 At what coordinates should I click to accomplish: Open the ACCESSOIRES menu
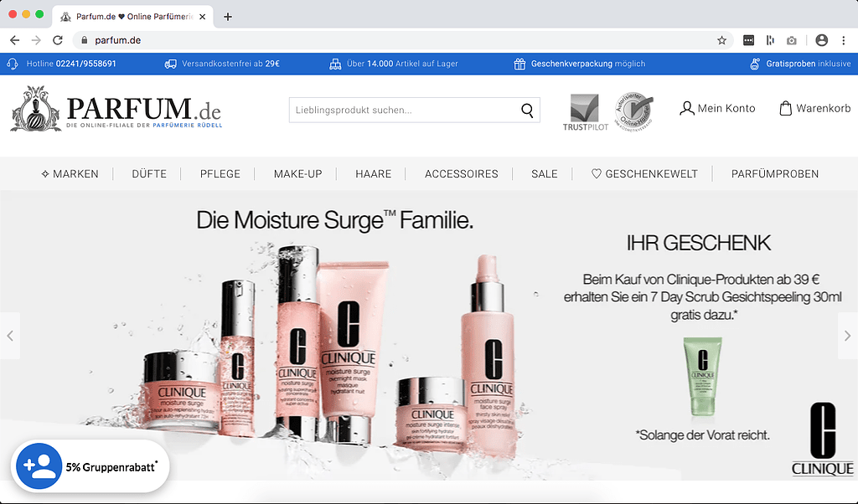(462, 174)
